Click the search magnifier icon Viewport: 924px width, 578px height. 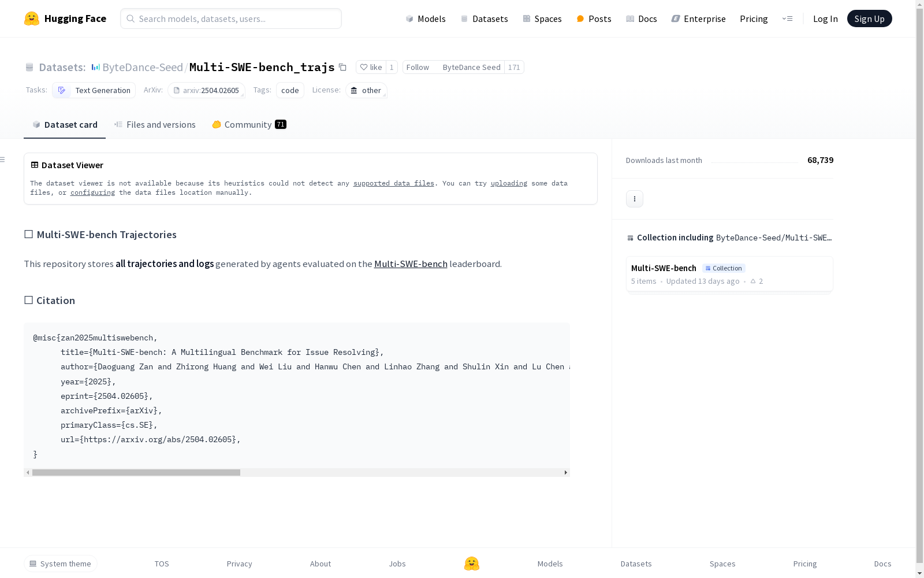(x=131, y=18)
